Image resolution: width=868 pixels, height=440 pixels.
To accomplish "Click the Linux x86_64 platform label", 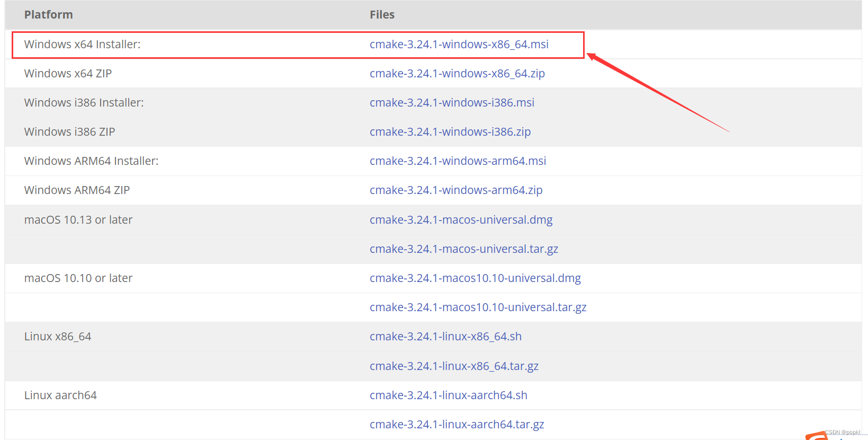I will pos(58,337).
